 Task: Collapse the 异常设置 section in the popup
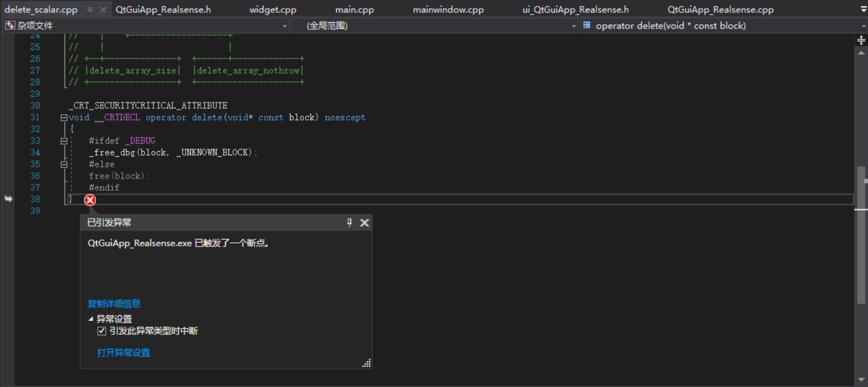pos(91,318)
